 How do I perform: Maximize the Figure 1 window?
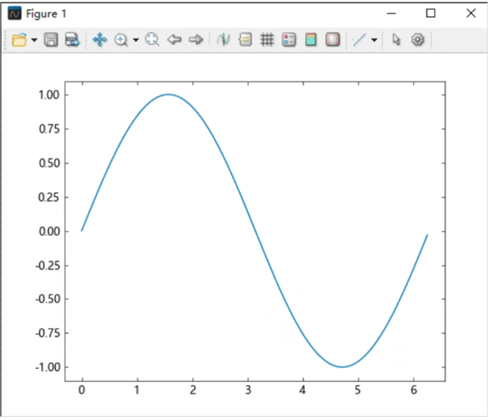(x=431, y=13)
